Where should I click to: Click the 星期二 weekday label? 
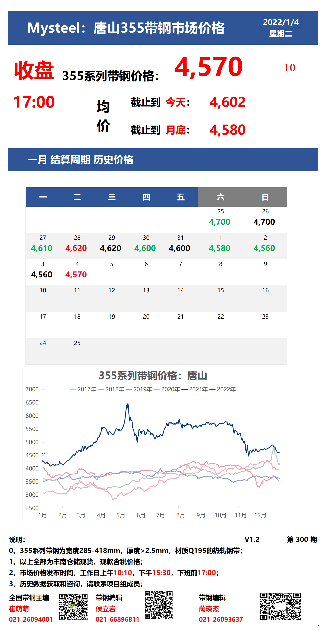point(281,34)
